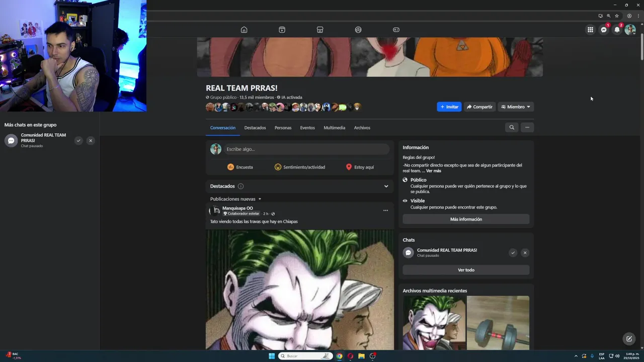Open the Joker image in the post
The image size is (644, 362).
(300, 290)
